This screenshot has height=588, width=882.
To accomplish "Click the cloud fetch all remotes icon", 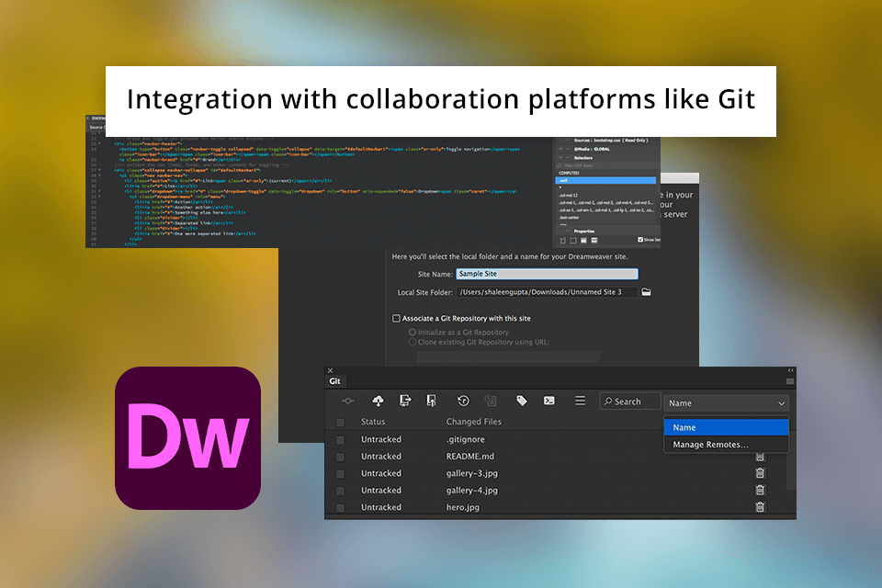I will tap(378, 401).
